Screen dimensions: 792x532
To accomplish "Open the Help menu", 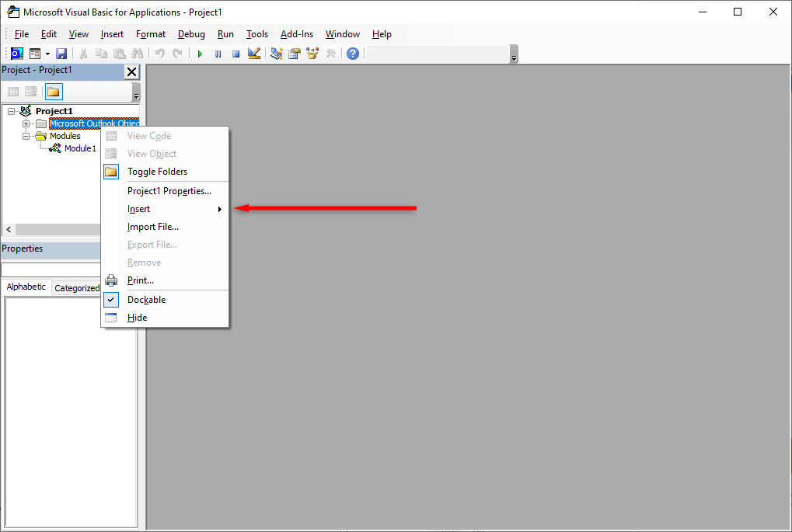I will (382, 34).
